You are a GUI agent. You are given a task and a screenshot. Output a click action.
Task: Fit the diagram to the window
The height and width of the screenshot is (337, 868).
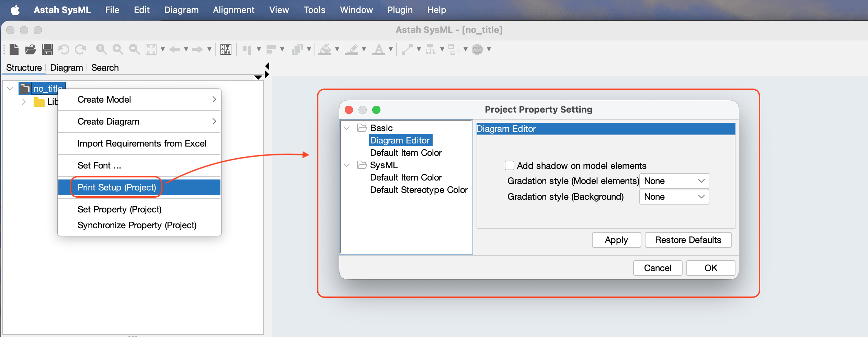[151, 49]
